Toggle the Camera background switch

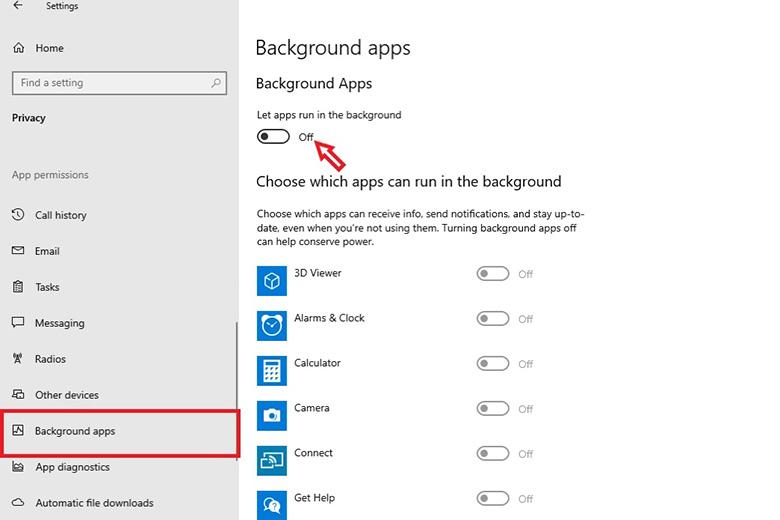coord(492,409)
